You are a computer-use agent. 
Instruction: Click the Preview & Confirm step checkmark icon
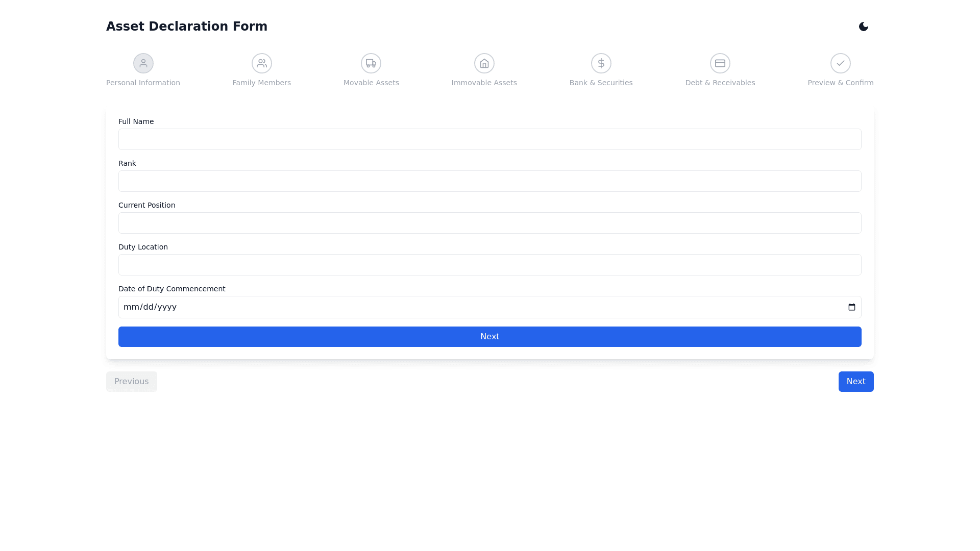click(x=840, y=63)
